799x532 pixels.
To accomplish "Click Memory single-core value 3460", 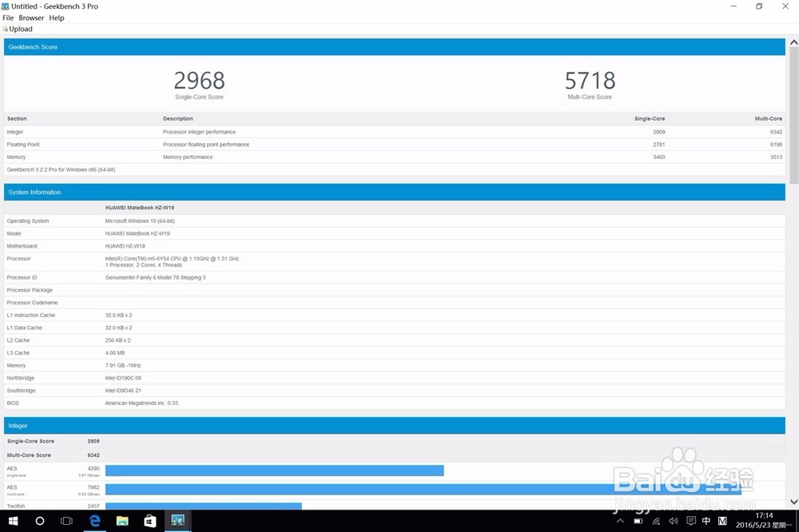I will [659, 157].
